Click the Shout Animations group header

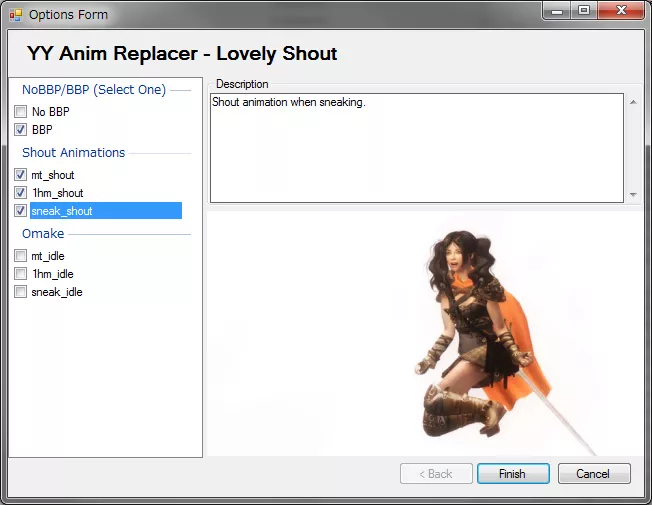(74, 153)
